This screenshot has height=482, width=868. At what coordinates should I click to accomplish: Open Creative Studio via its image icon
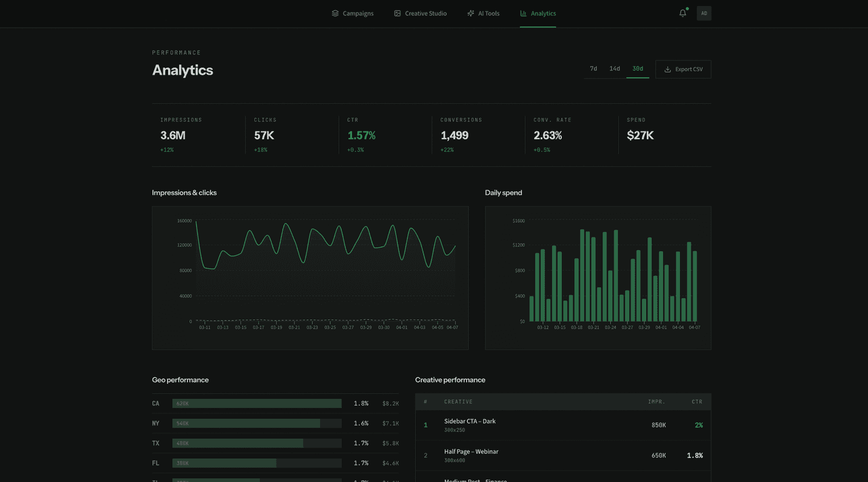(x=397, y=13)
